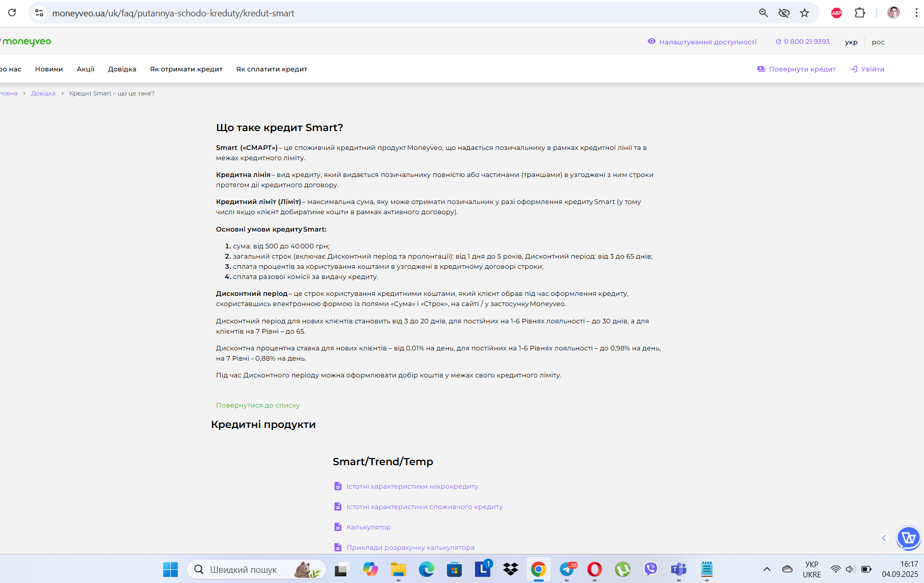Switch language to укр
The width and height of the screenshot is (924, 583).
[x=851, y=42]
